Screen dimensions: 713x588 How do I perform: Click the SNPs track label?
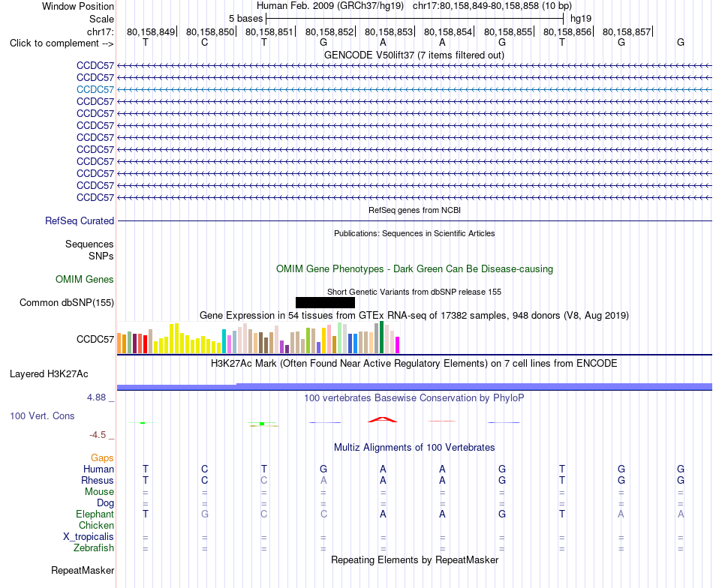pos(101,256)
